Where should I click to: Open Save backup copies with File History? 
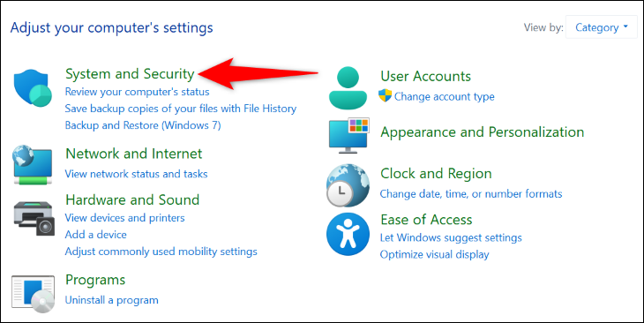[x=181, y=109]
